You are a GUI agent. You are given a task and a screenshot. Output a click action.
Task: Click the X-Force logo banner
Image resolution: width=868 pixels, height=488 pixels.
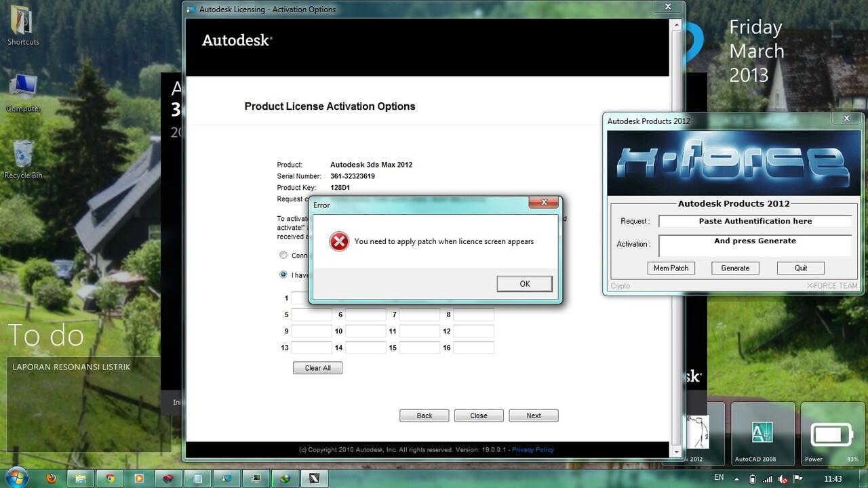[734, 163]
